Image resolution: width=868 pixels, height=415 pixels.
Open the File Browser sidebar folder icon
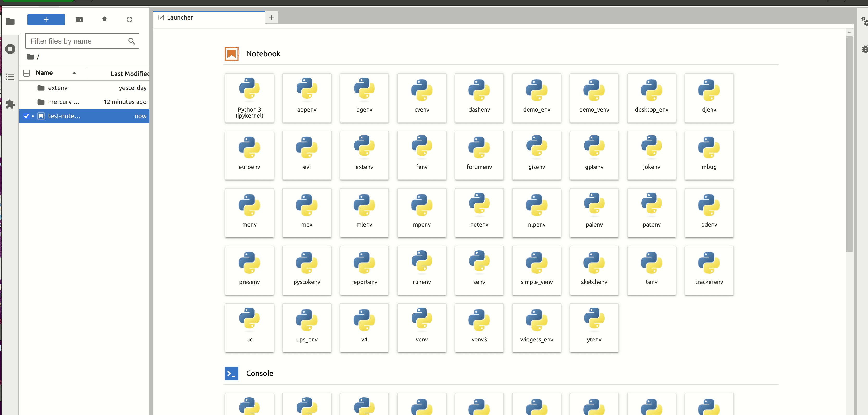10,22
